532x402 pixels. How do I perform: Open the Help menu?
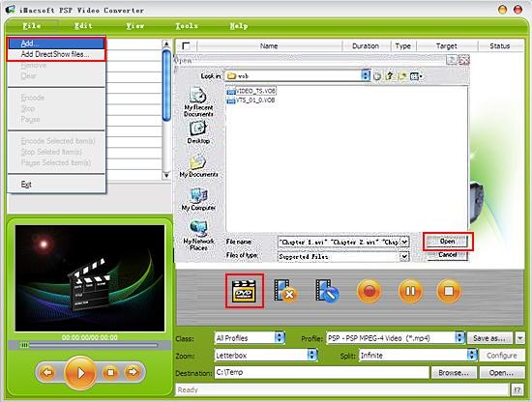[x=239, y=26]
